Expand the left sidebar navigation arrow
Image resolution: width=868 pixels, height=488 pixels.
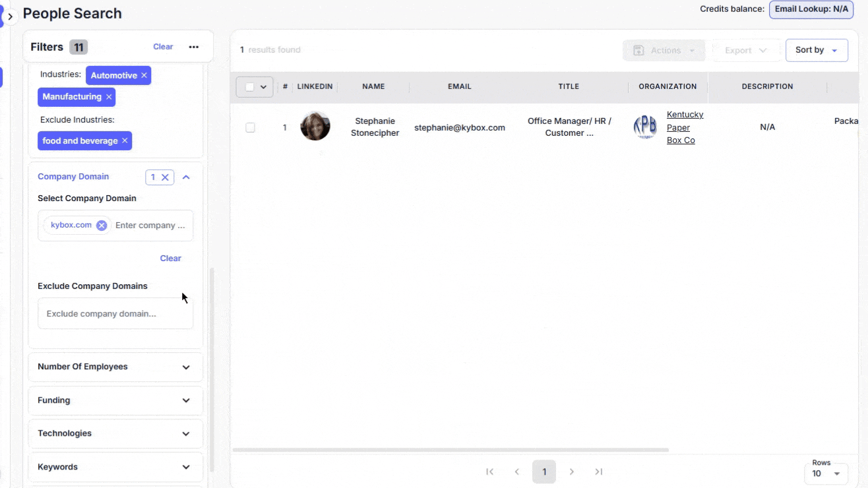(x=10, y=16)
